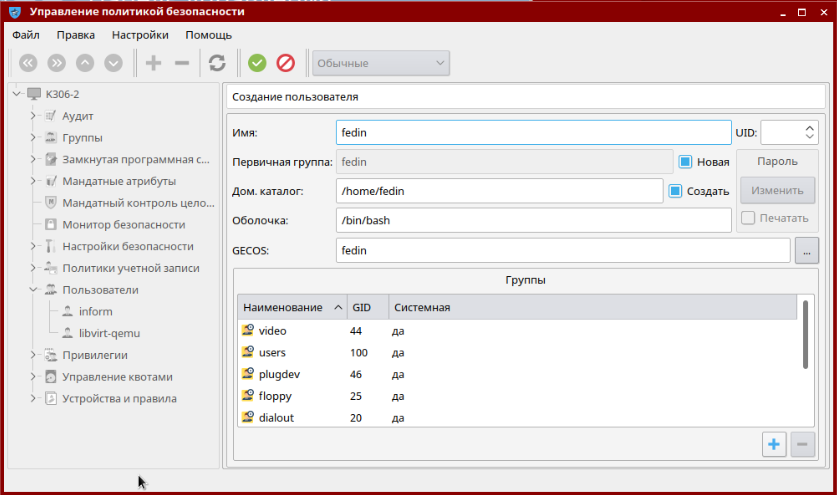Click the go-to-first double-left arrow toolbar icon

[x=28, y=63]
